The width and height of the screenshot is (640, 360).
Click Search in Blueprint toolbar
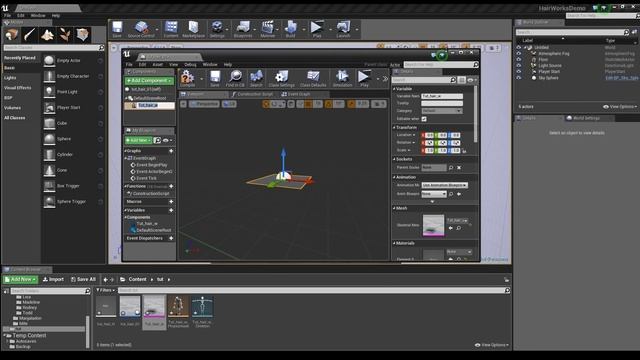click(x=256, y=78)
